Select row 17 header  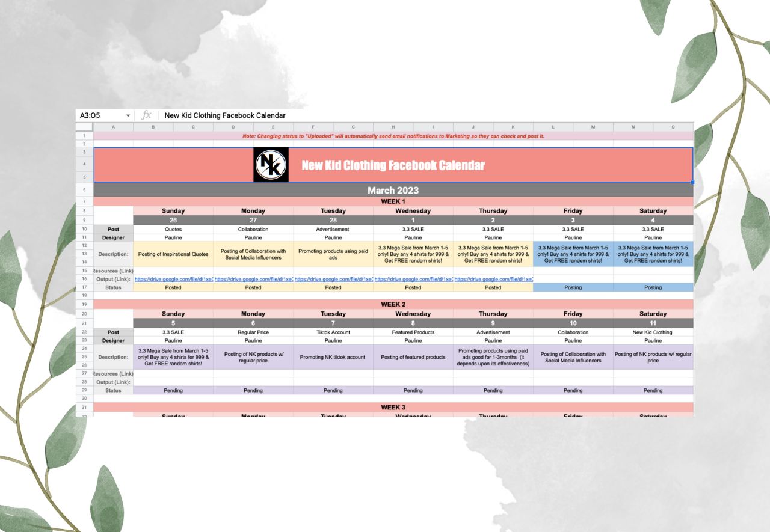[84, 287]
